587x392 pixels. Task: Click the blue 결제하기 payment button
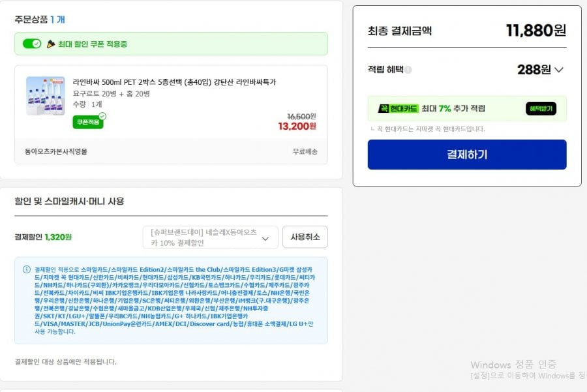click(x=467, y=155)
